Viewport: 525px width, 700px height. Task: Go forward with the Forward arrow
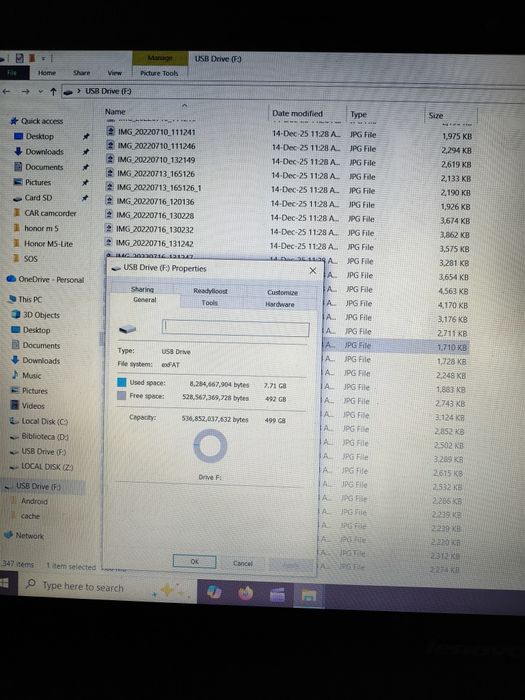pos(25,91)
